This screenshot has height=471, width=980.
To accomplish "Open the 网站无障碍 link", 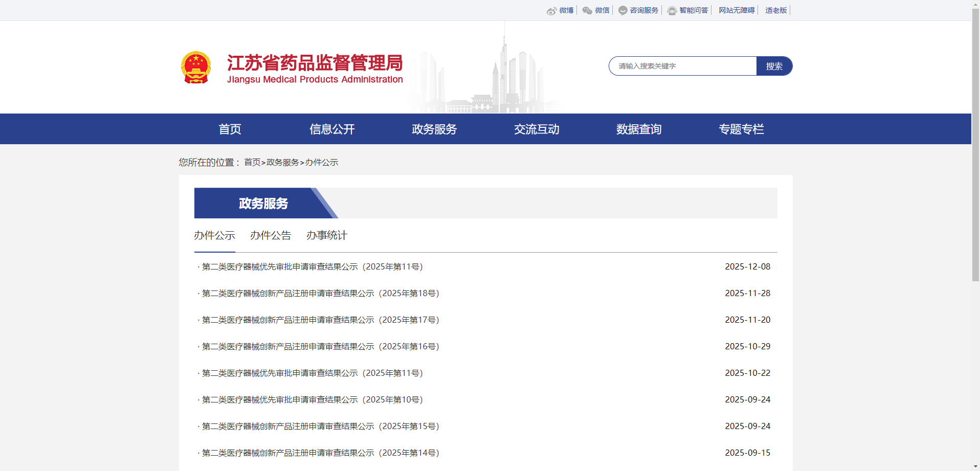I will [737, 10].
